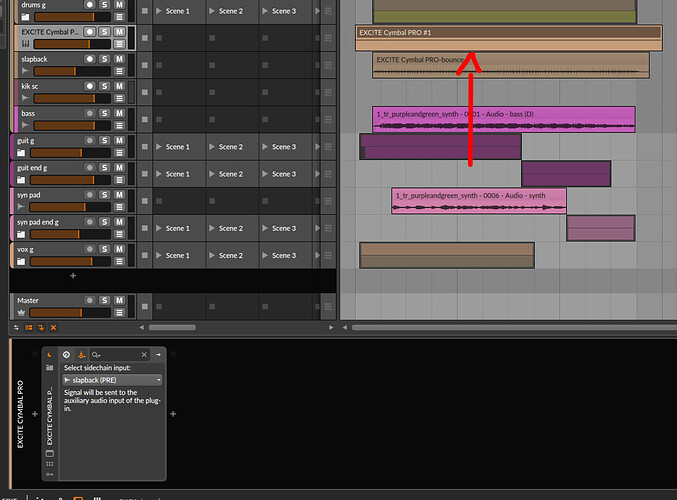Open the scene lane menu for vox g row
Viewport: 677px width, 500px height.
pos(328,255)
